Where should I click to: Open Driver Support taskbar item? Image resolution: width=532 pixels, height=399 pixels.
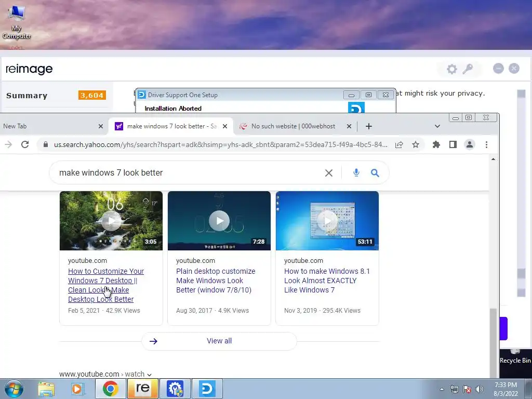click(x=207, y=389)
